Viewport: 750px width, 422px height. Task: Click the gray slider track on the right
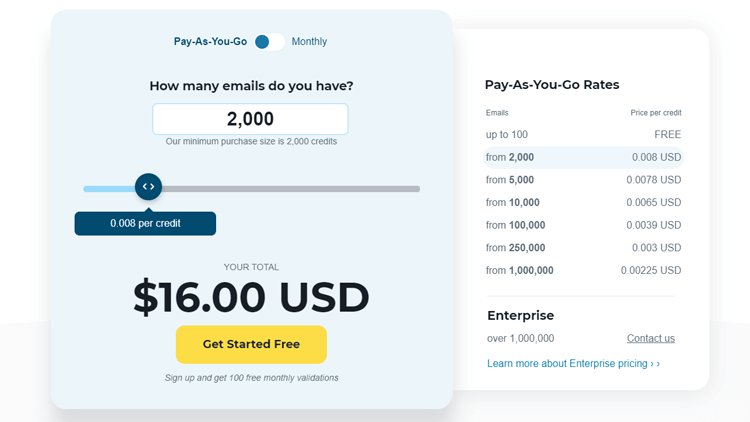[x=291, y=189]
